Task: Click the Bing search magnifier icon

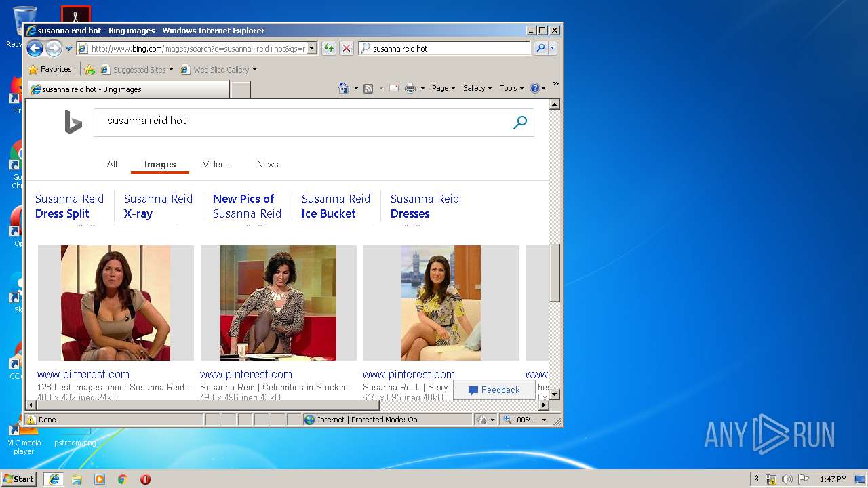Action: pos(520,123)
